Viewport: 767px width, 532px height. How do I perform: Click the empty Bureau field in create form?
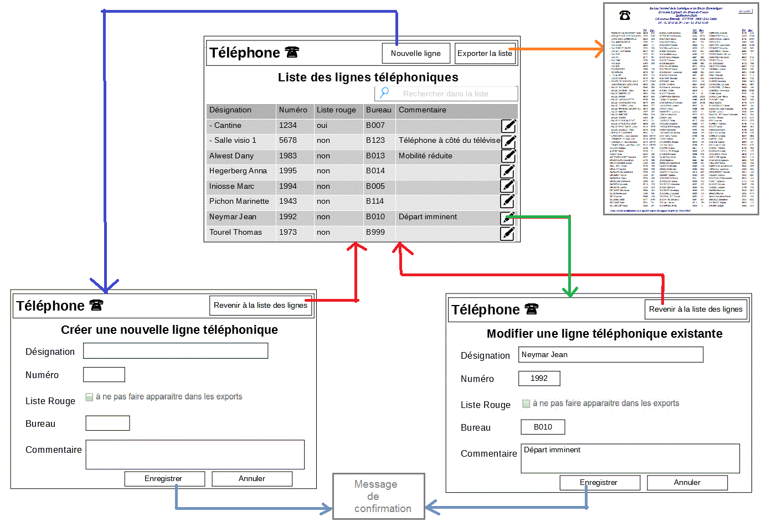pos(107,423)
